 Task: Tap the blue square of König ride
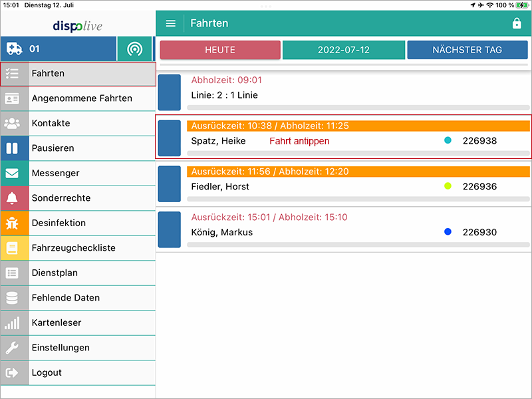click(170, 229)
